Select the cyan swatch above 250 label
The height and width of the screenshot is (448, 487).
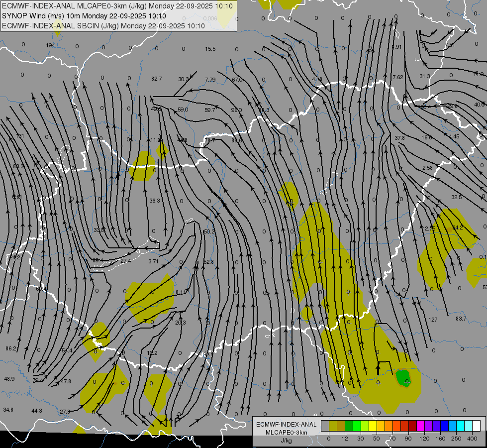pyautogui.click(x=460, y=426)
